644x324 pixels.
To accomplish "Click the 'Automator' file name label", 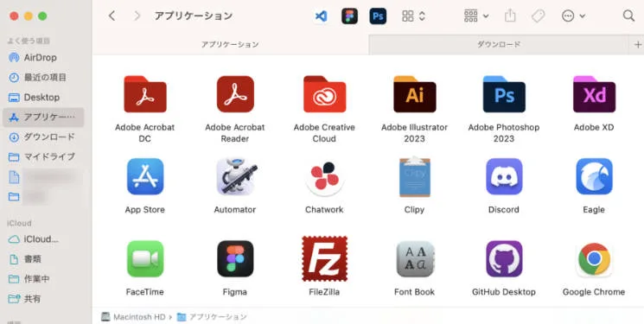I will click(235, 210).
